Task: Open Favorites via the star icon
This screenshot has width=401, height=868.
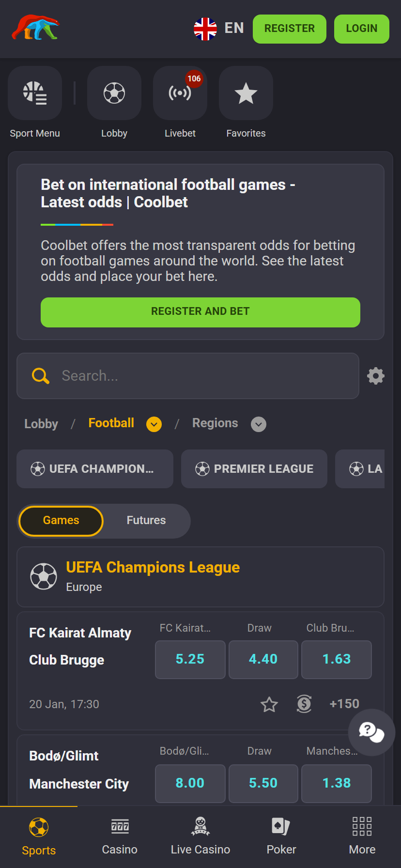Action: point(246,93)
